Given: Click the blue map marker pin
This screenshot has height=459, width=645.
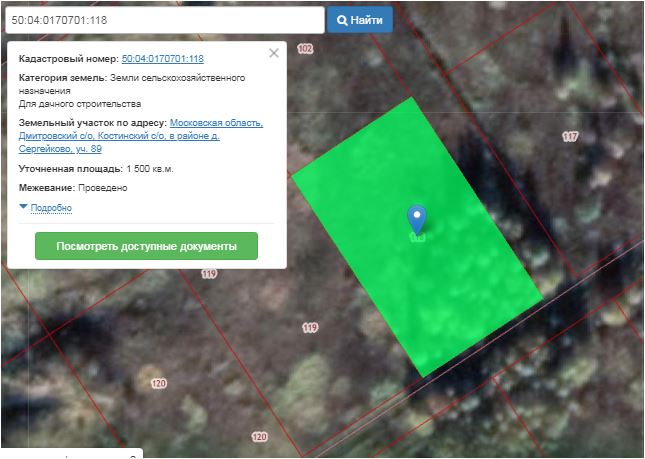Looking at the screenshot, I should (x=417, y=218).
